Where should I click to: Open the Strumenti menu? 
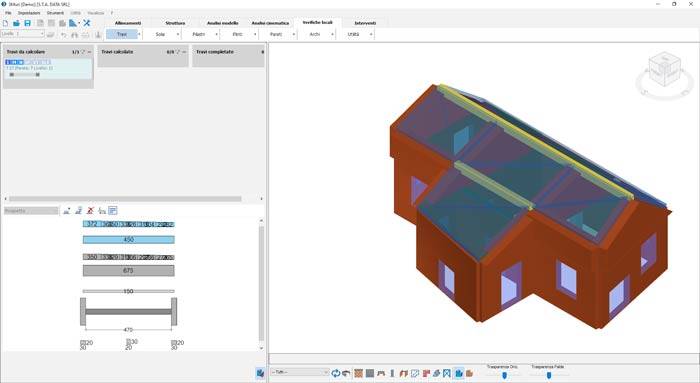(x=55, y=13)
